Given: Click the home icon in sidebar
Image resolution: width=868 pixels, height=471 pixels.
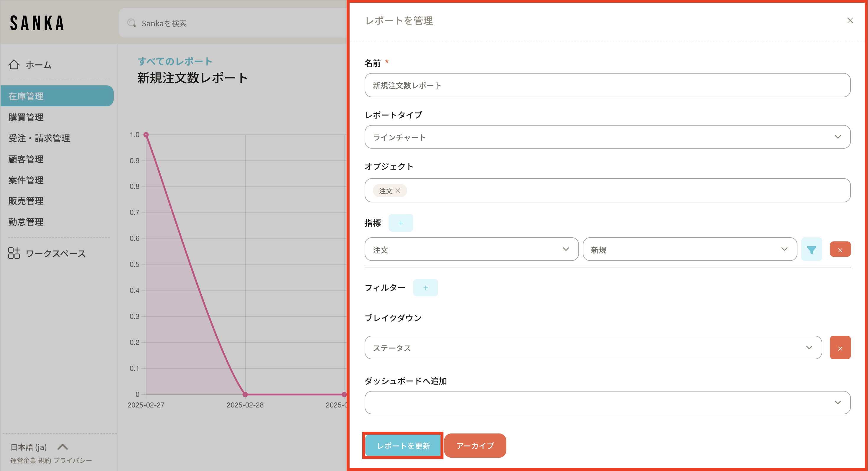Looking at the screenshot, I should click(x=14, y=64).
